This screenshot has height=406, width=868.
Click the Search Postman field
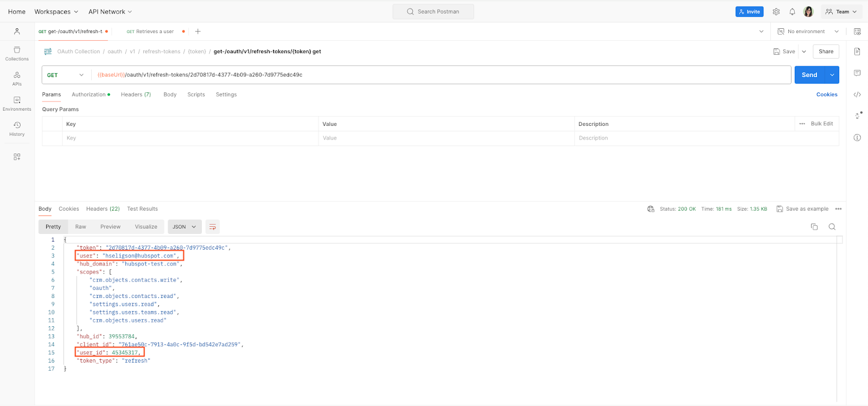[x=433, y=11]
